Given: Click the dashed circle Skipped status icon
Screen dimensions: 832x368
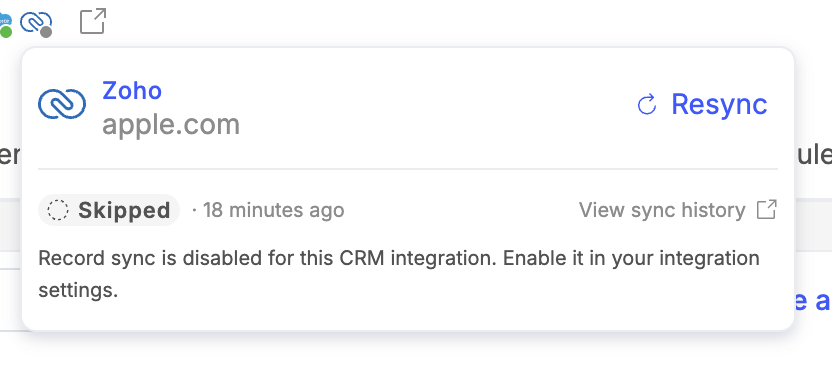Looking at the screenshot, I should click(58, 210).
